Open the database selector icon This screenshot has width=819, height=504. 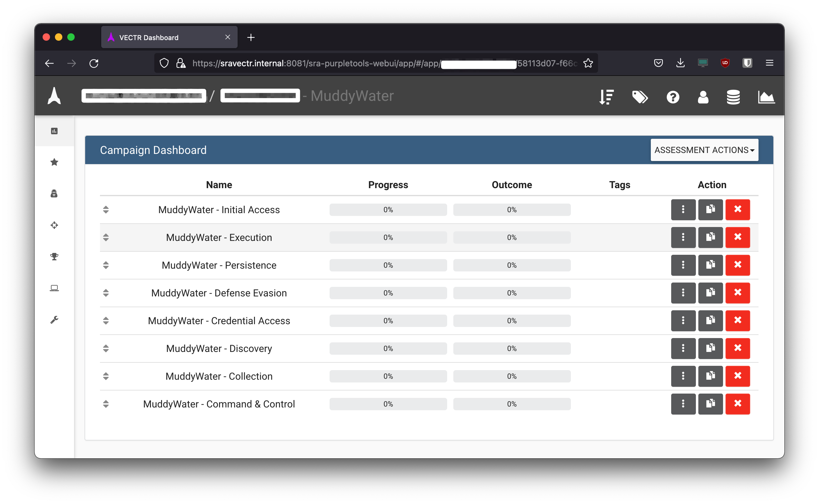pyautogui.click(x=733, y=97)
